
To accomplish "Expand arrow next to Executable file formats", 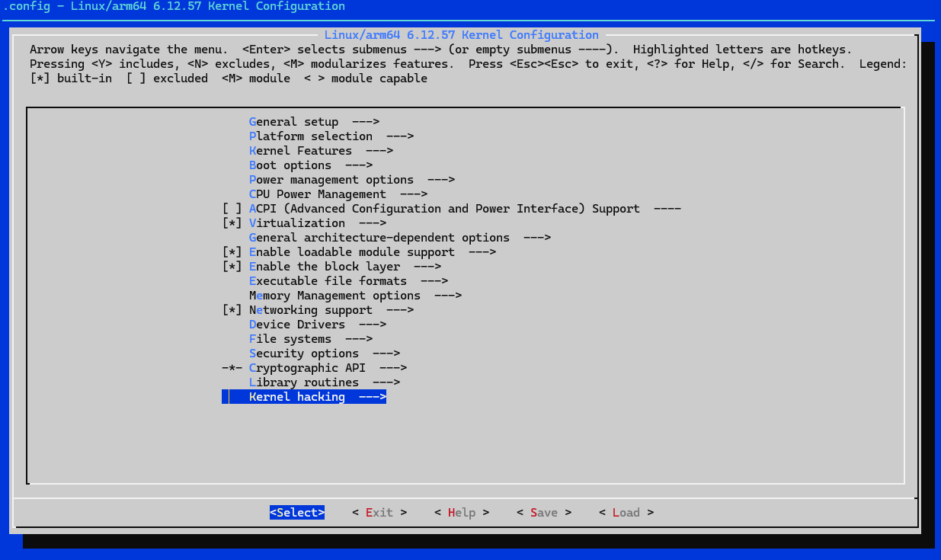I will click(x=434, y=281).
